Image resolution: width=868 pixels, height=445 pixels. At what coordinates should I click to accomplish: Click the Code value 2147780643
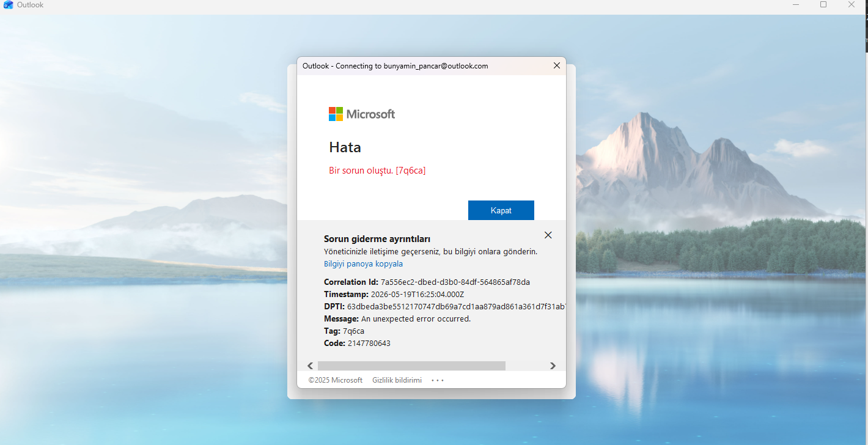(x=368, y=343)
